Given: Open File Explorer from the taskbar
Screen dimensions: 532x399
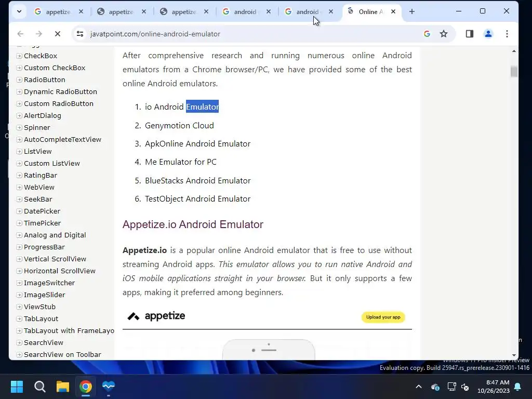Looking at the screenshot, I should pyautogui.click(x=63, y=387).
